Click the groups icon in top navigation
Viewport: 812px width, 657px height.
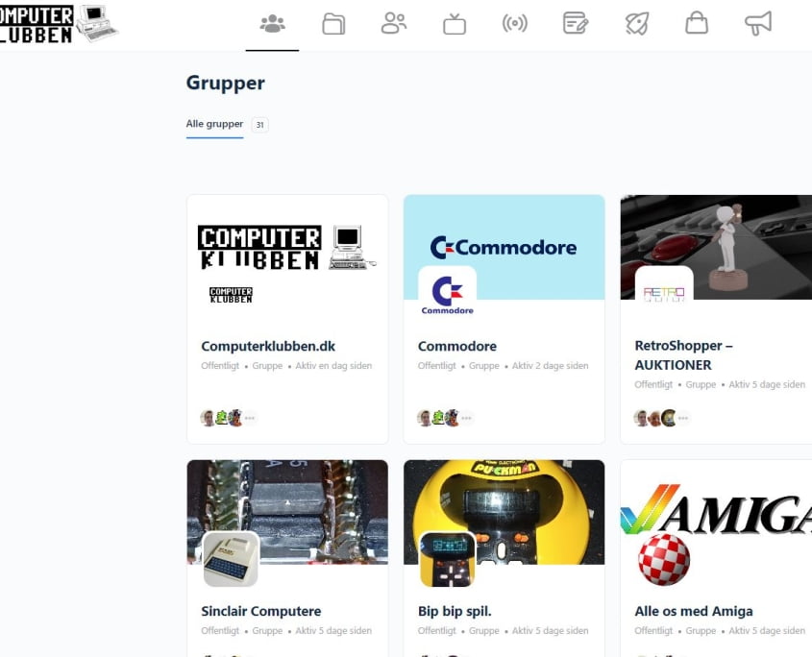272,24
